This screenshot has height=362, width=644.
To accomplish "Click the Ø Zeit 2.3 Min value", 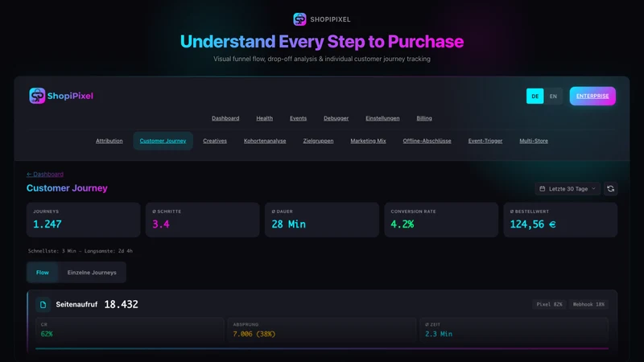I will [439, 334].
